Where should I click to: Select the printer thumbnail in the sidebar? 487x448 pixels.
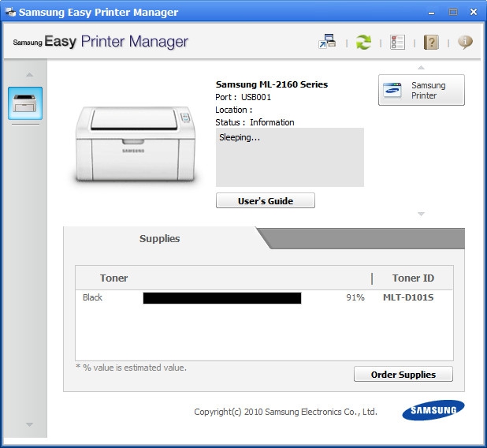tap(25, 103)
